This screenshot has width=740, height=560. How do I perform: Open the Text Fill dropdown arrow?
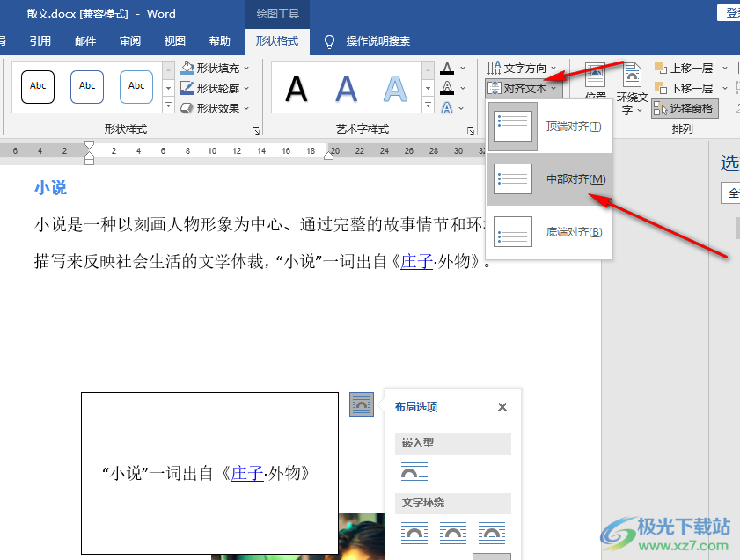pyautogui.click(x=463, y=69)
